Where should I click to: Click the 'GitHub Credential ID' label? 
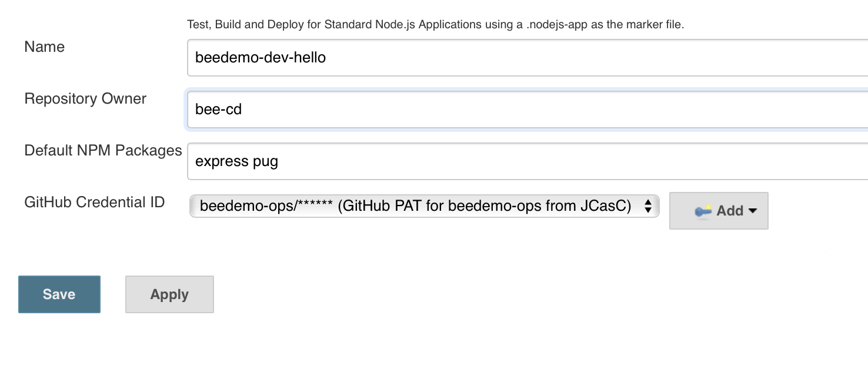point(94,203)
